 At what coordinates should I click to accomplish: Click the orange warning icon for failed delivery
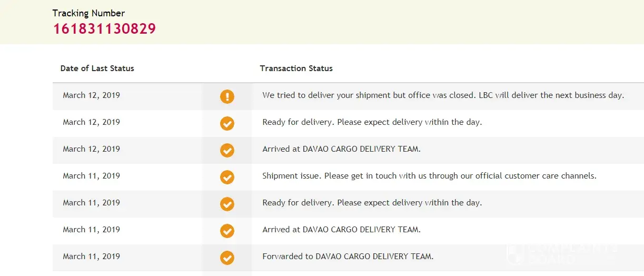click(x=227, y=96)
